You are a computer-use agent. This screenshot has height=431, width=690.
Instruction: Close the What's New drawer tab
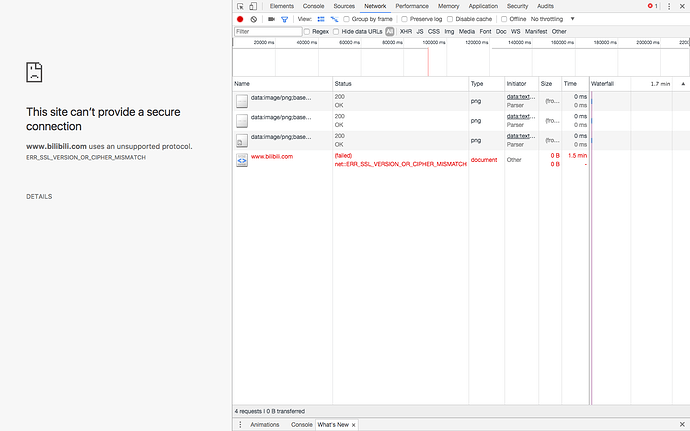[353, 425]
